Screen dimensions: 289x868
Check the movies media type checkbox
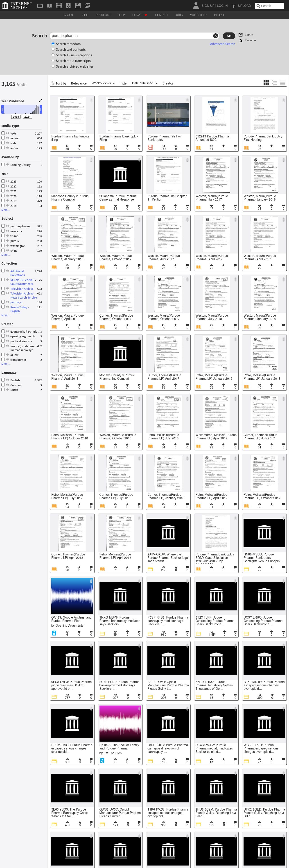tap(3, 138)
